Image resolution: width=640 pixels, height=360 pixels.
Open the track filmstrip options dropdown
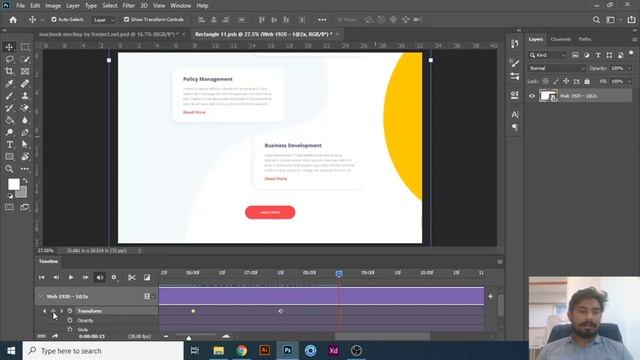tap(149, 296)
